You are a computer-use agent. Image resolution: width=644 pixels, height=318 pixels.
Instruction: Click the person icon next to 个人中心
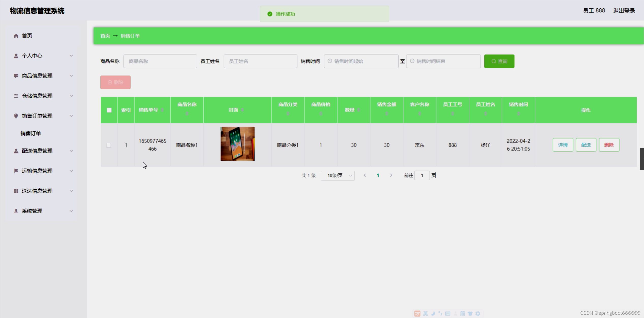16,56
